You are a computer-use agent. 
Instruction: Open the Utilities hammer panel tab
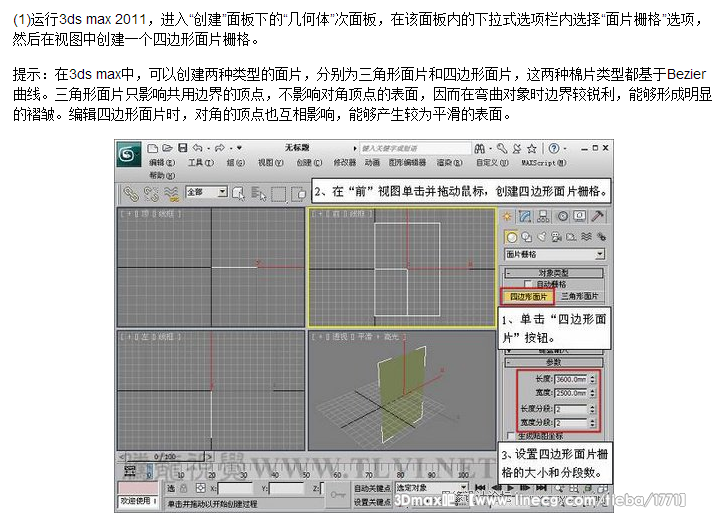[597, 216]
